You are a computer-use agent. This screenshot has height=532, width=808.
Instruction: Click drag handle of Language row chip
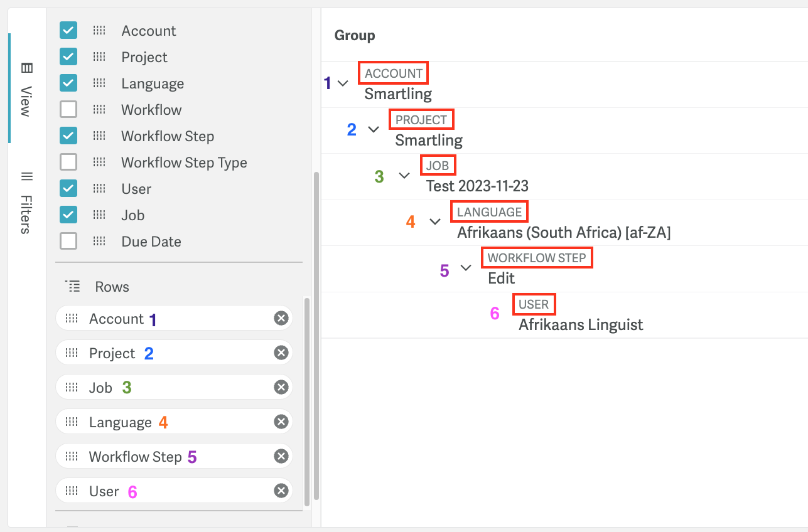[72, 422]
